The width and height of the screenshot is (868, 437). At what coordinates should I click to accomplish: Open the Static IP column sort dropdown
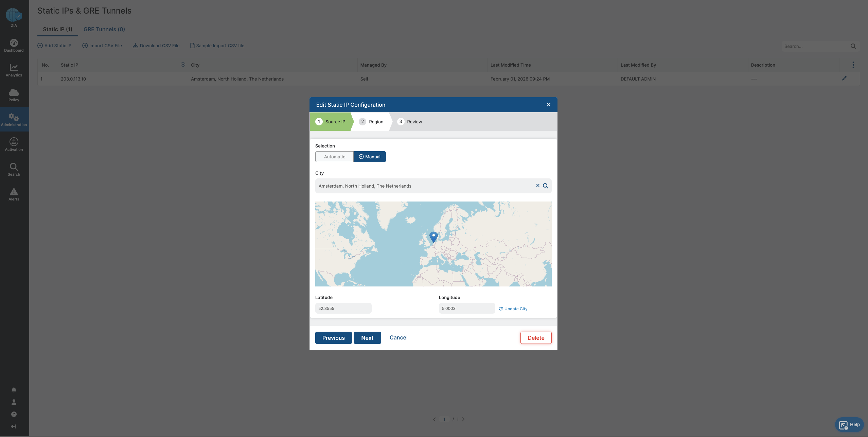pyautogui.click(x=183, y=65)
